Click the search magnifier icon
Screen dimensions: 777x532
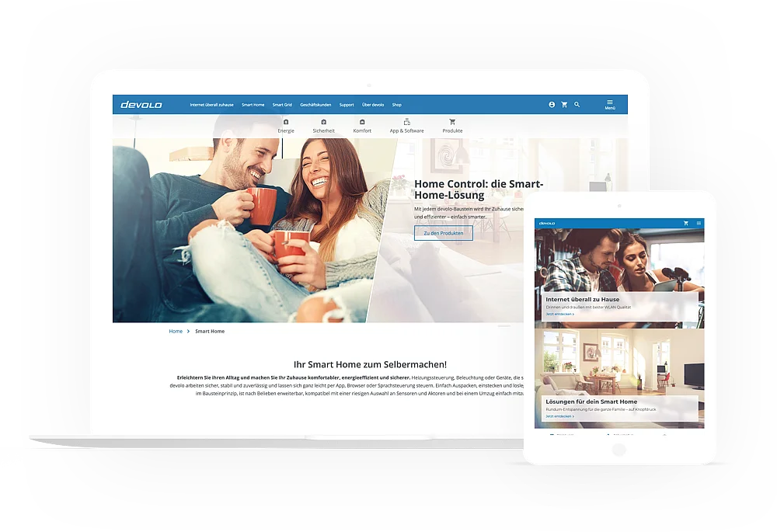click(x=577, y=104)
